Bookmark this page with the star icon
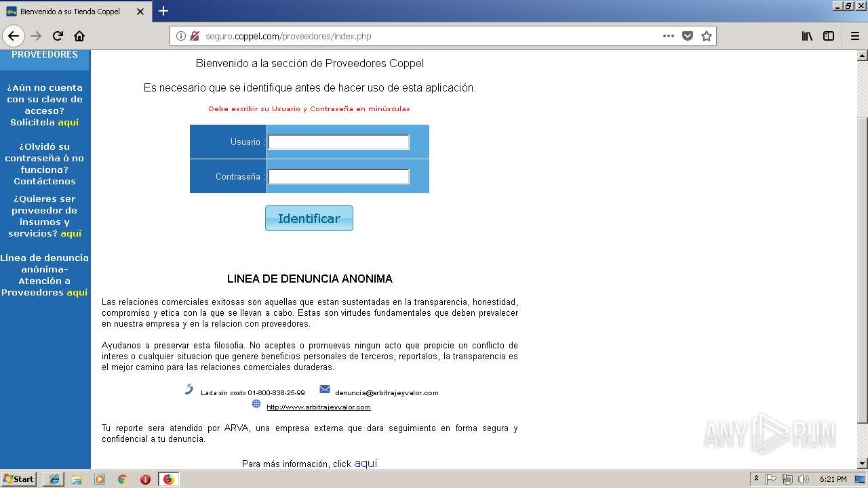This screenshot has height=488, width=868. [x=707, y=36]
